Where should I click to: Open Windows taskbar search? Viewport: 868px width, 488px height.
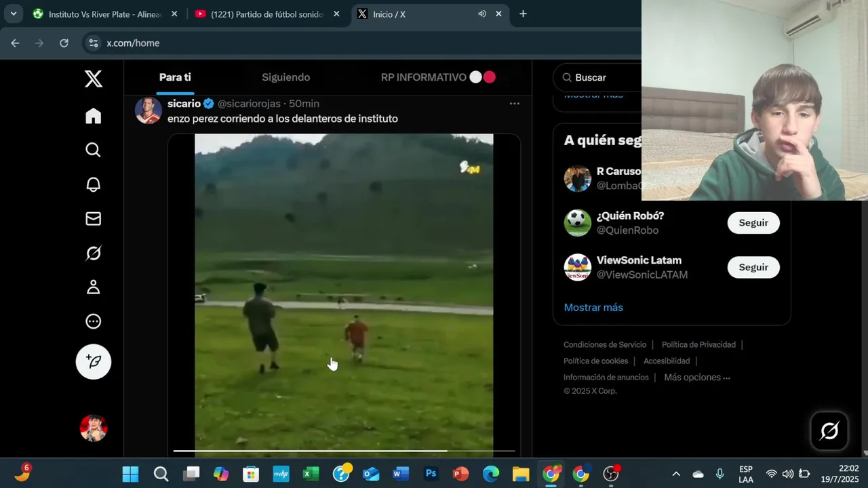[161, 474]
